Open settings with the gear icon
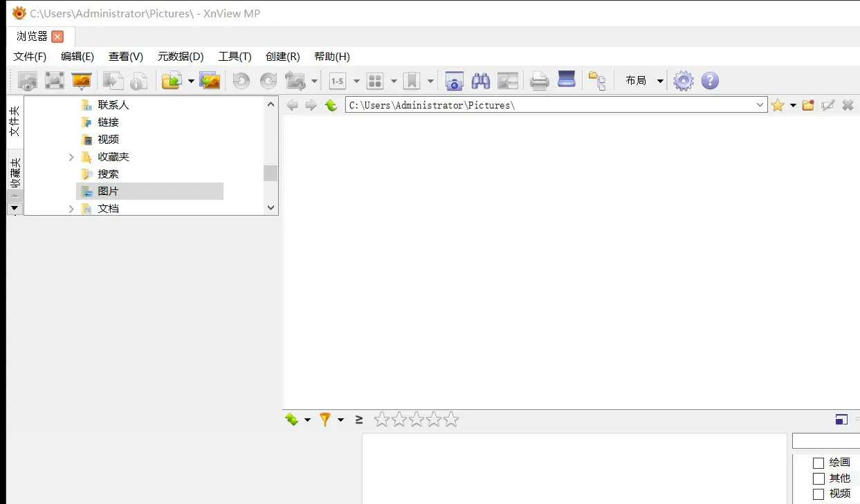This screenshot has width=860, height=504. click(x=683, y=81)
